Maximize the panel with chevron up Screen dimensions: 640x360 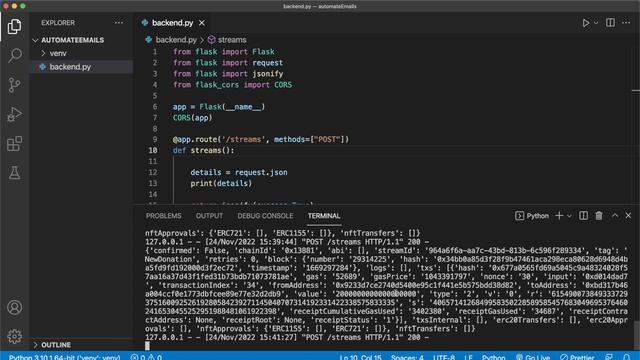[x=615, y=216]
